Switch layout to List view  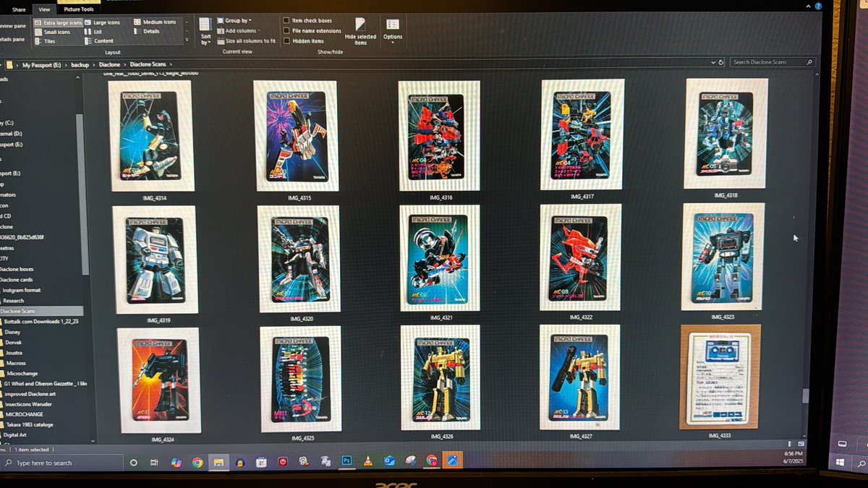coord(93,32)
